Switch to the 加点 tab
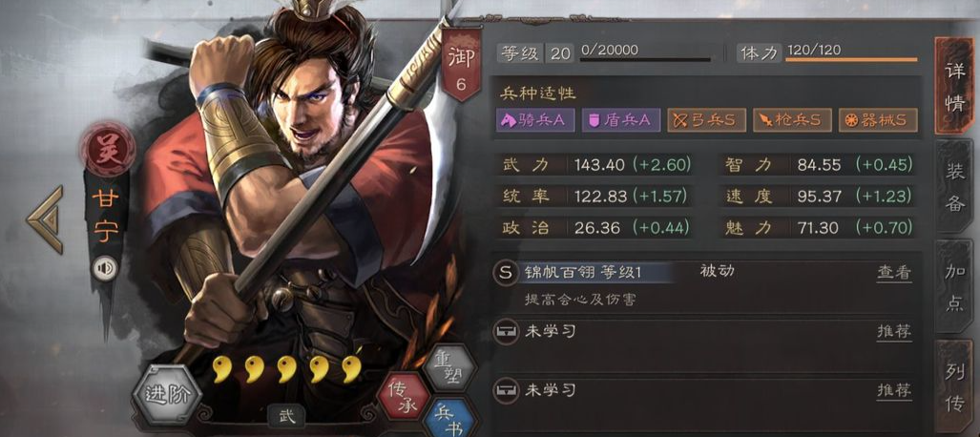The image size is (980, 437). click(954, 285)
